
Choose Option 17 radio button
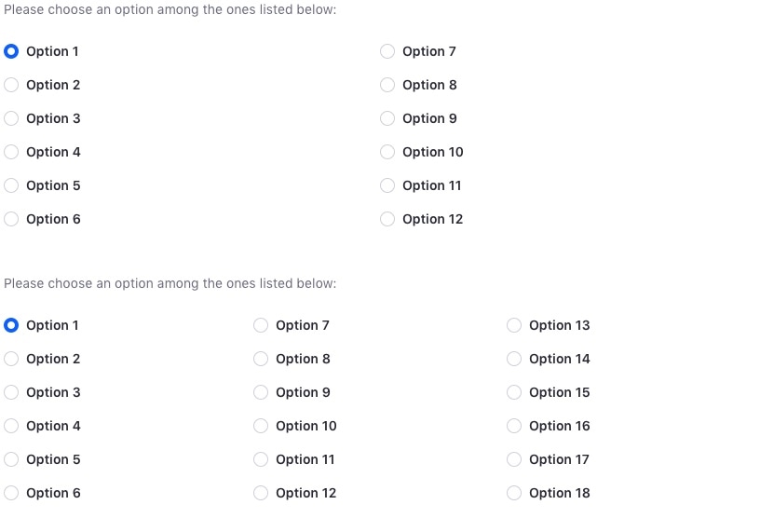pos(514,459)
